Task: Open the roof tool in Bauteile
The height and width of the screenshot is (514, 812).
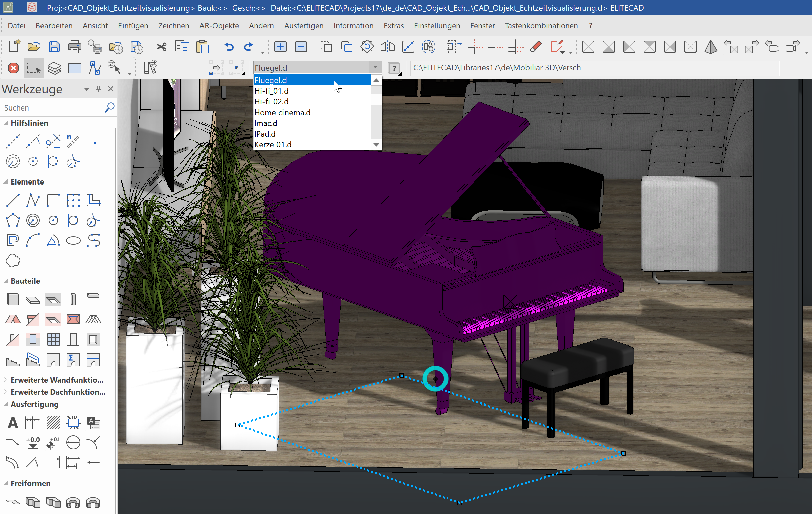Action: tap(12, 319)
